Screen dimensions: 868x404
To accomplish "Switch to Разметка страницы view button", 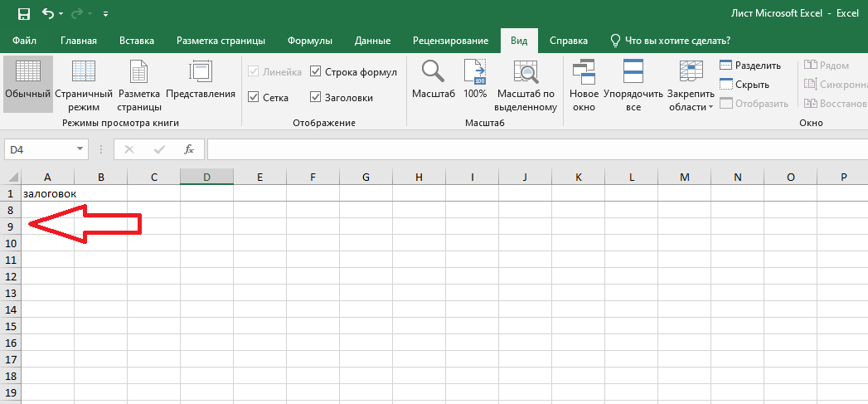I will coord(139,85).
